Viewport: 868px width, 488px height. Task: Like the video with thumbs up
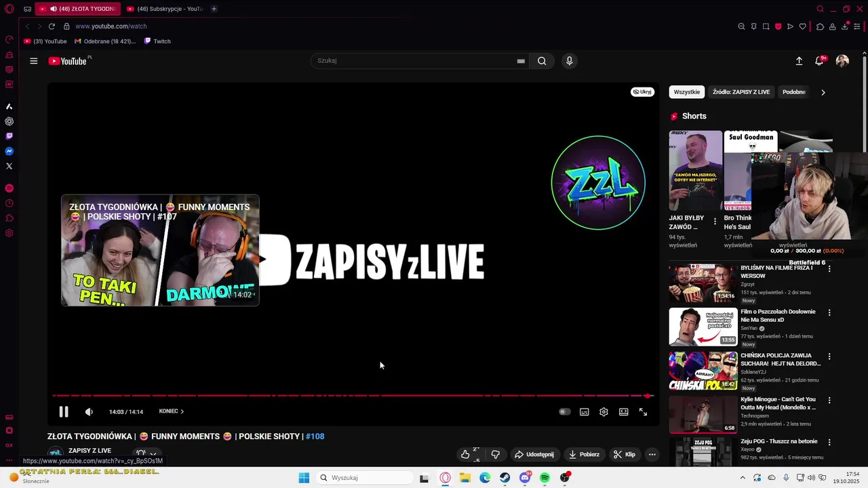(x=465, y=454)
